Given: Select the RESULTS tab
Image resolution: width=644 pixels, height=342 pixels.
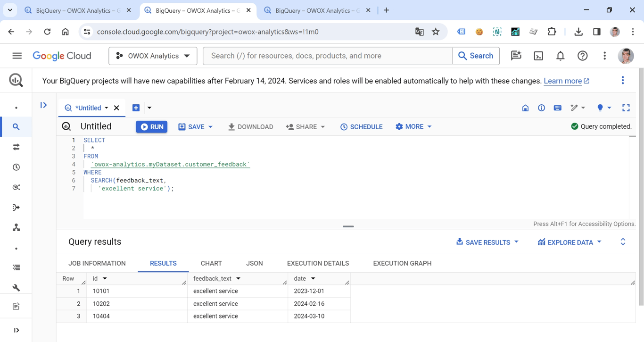Looking at the screenshot, I should 163,263.
